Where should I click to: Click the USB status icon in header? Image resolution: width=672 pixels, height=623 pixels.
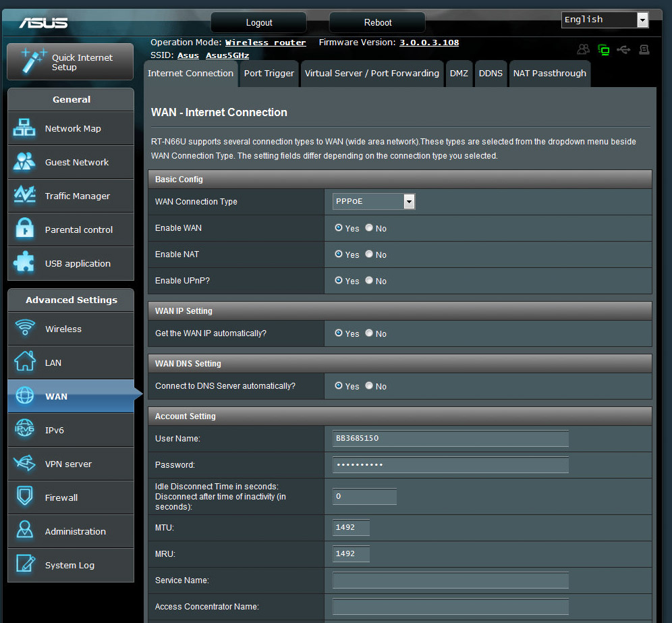click(x=623, y=49)
